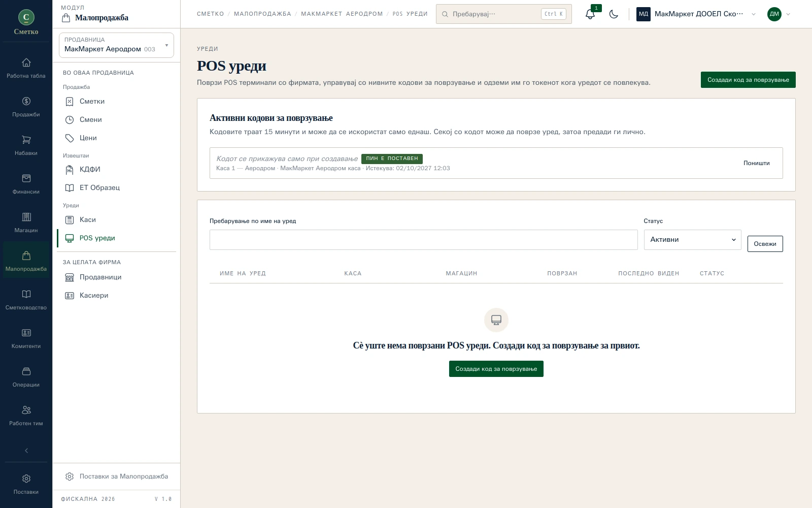Screen dimensions: 812x508
Task: Open Продавници for the whole company
Action: 117,277
